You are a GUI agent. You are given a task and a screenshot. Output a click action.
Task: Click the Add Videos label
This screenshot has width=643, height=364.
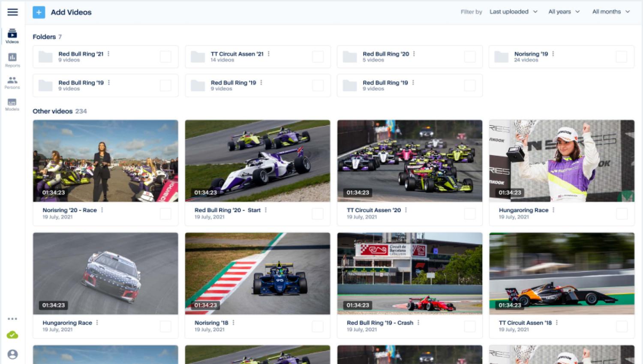[71, 12]
